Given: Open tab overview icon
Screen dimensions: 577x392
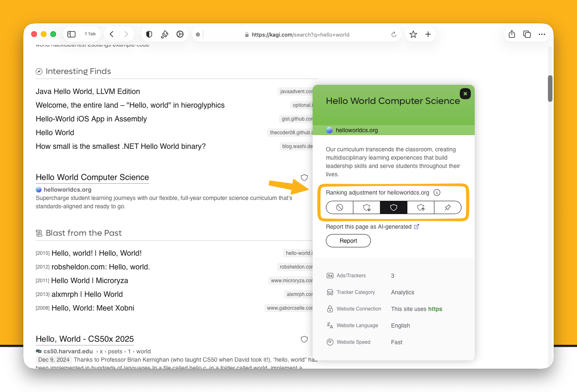Looking at the screenshot, I should pyautogui.click(x=527, y=35).
